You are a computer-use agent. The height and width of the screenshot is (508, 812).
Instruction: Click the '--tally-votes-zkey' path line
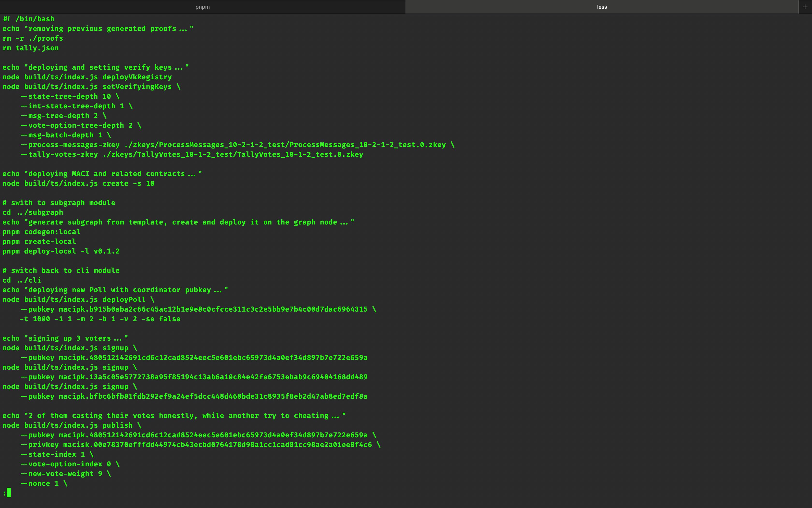(192, 155)
